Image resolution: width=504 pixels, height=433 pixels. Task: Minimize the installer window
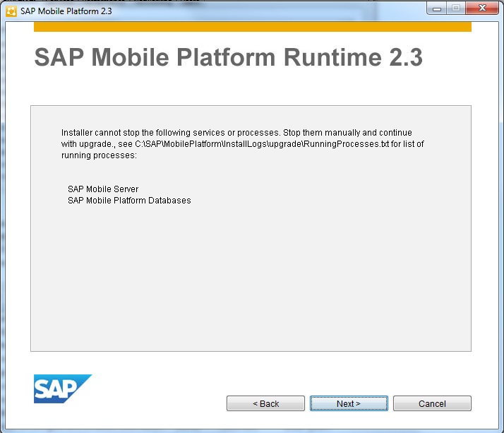437,8
